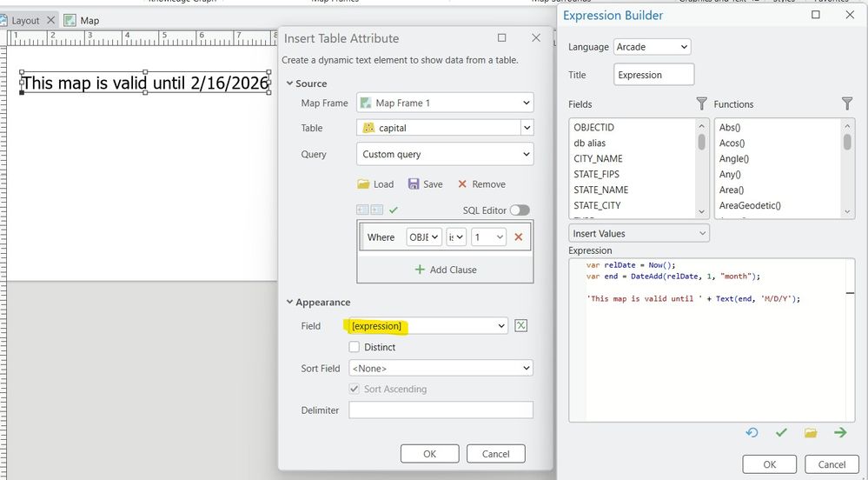Click the Functions filter funnel icon
The image size is (868, 480).
click(847, 103)
